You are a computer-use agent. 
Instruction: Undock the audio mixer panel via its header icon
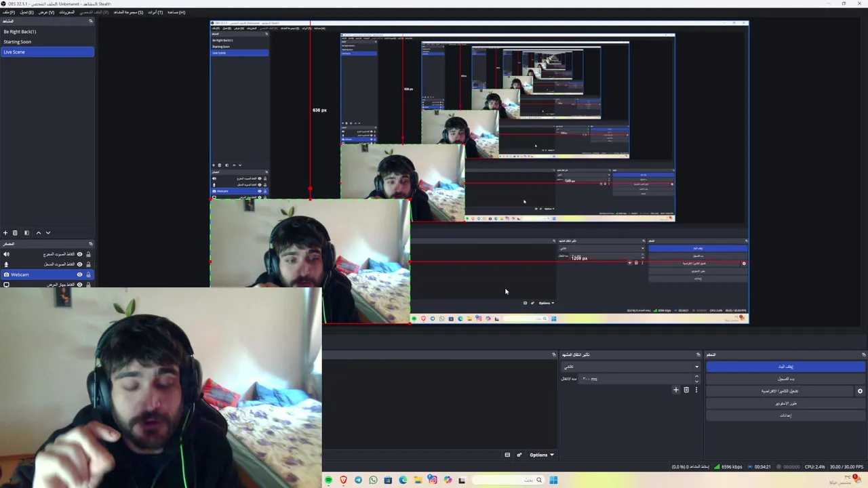click(x=553, y=354)
